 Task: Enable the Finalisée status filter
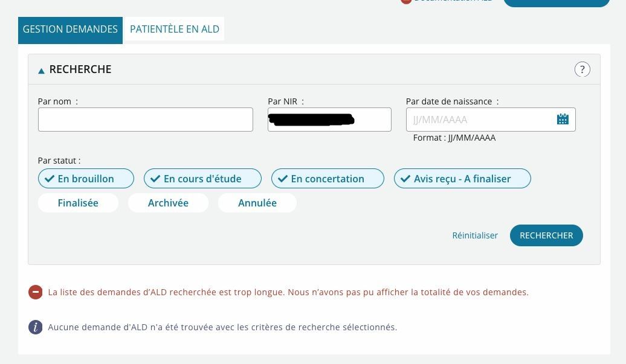[x=78, y=203]
